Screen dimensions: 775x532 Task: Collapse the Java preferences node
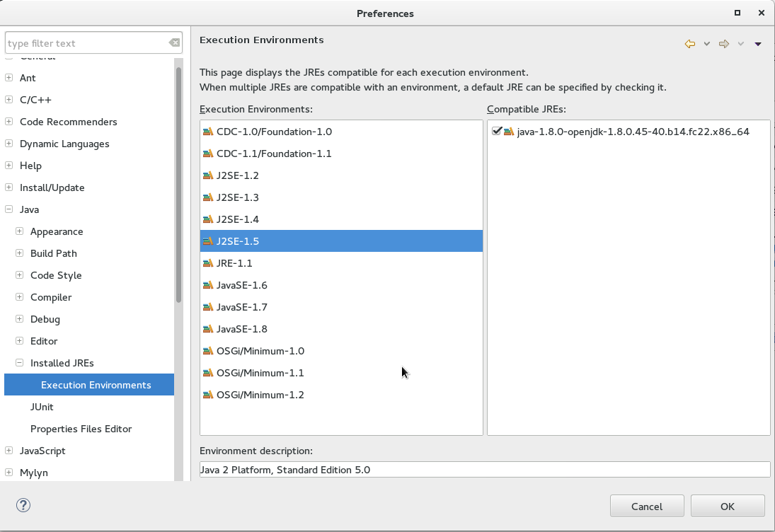pos(8,209)
